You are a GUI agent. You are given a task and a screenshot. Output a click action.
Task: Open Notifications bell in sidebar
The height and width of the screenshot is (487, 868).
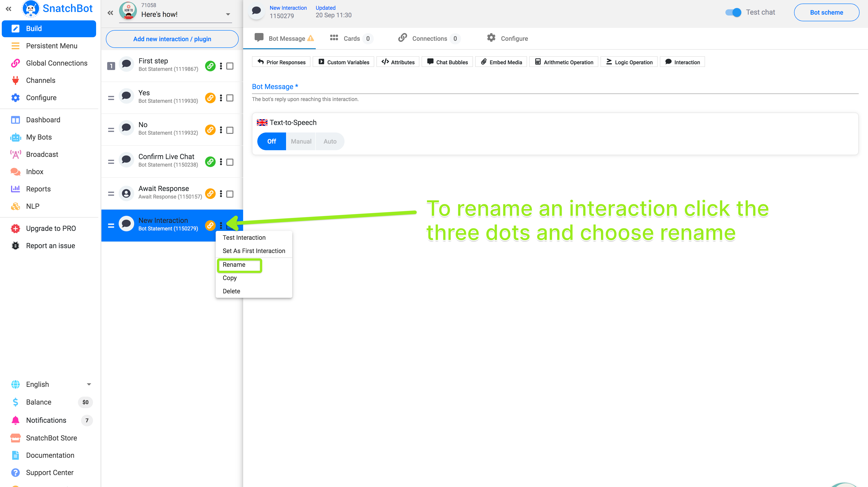[x=15, y=420]
